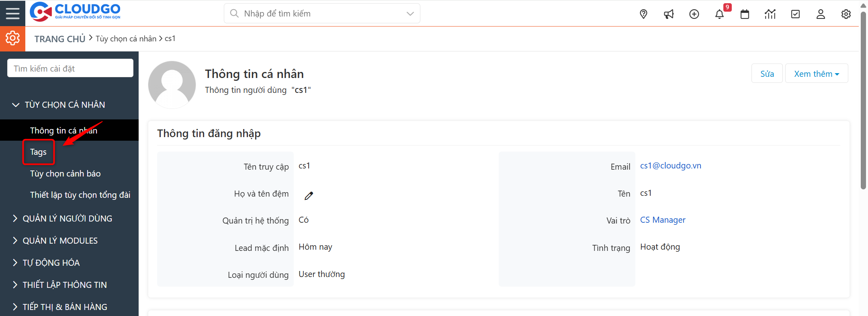Open the hamburger main menu

(12, 13)
